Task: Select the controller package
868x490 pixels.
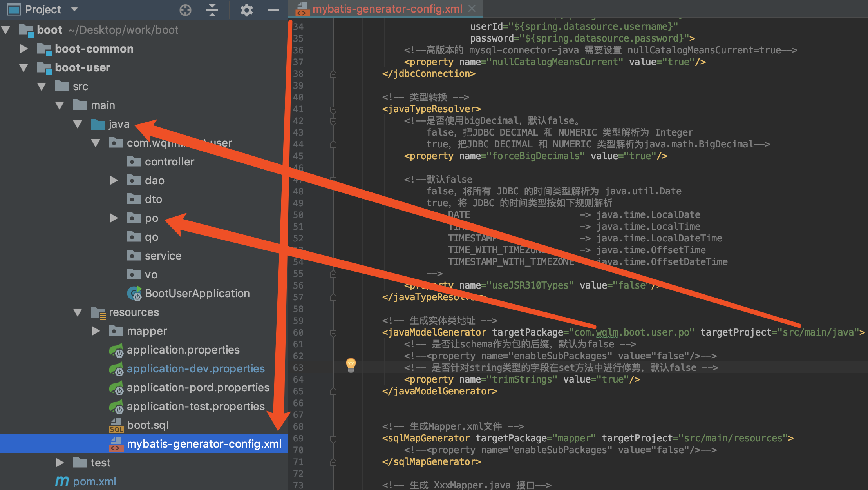Action: [169, 162]
